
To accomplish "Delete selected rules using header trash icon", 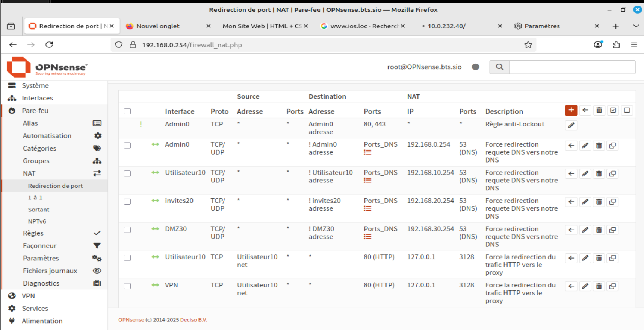I will 599,110.
